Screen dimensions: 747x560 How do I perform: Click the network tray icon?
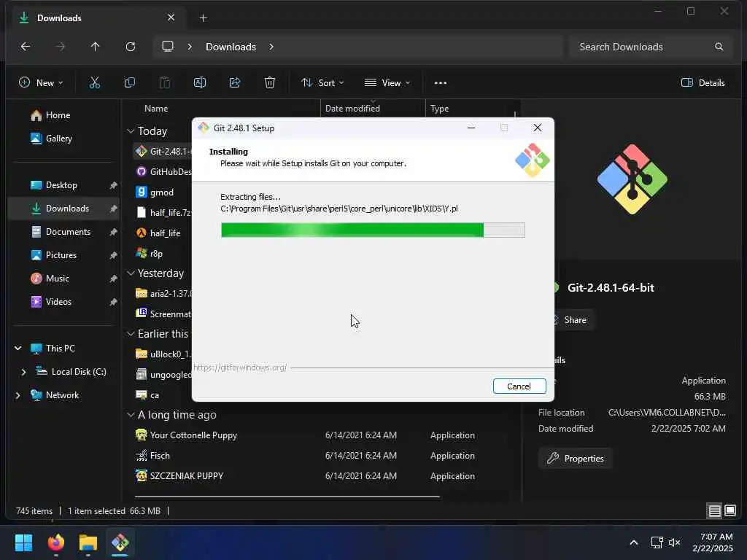pyautogui.click(x=657, y=542)
